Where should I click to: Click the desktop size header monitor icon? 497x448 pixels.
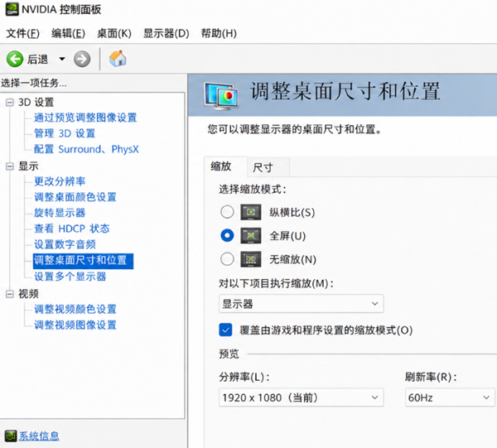[x=221, y=96]
